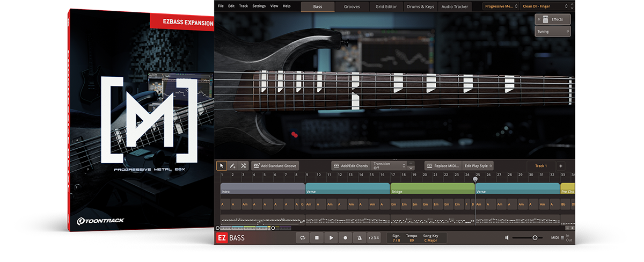
Task: Select the arrow pointer tool
Action: (221, 166)
